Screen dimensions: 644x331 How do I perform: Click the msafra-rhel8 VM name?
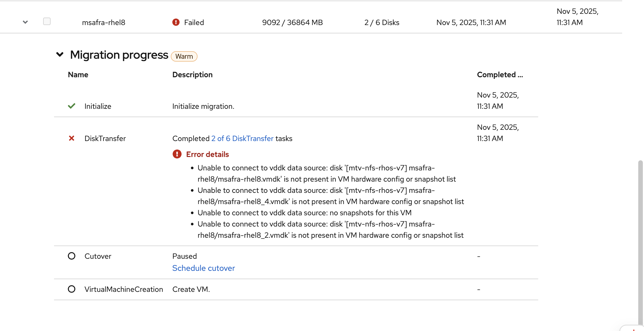pyautogui.click(x=103, y=22)
